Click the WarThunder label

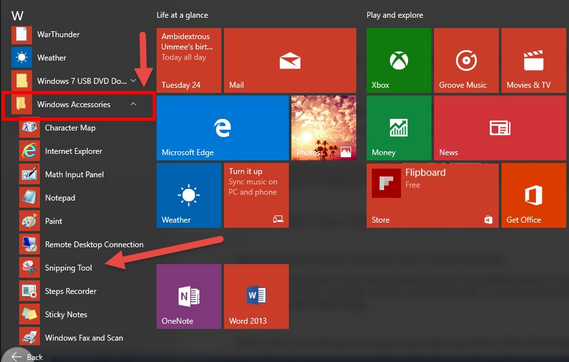click(x=58, y=34)
